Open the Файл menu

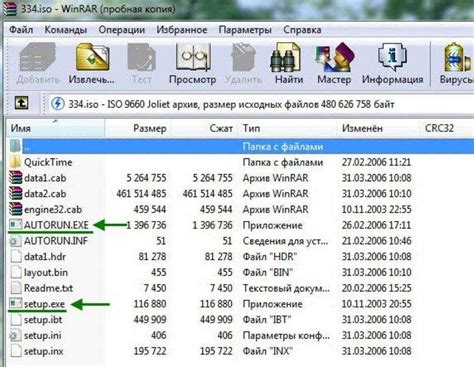pos(21,30)
